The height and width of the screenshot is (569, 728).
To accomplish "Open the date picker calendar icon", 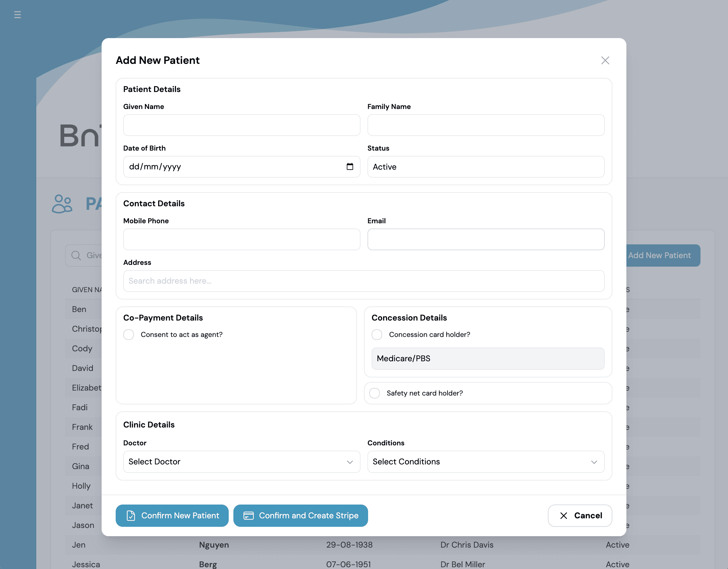I will click(350, 166).
